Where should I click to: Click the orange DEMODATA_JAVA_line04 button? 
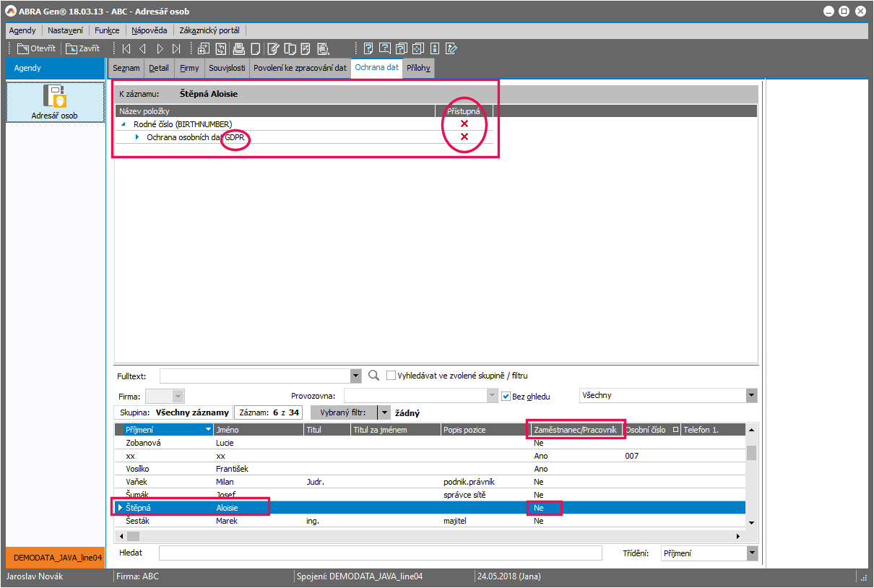pyautogui.click(x=55, y=558)
